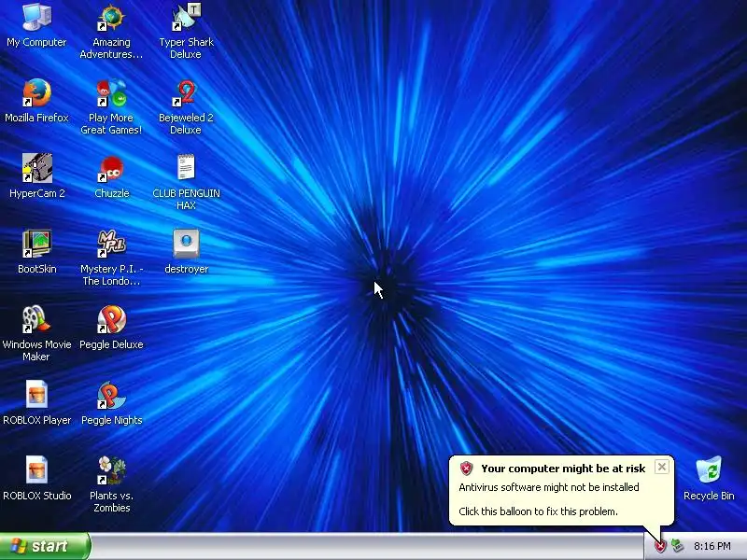Viewport: 747px width, 560px height.
Task: Open the Start menu button
Action: (x=45, y=546)
